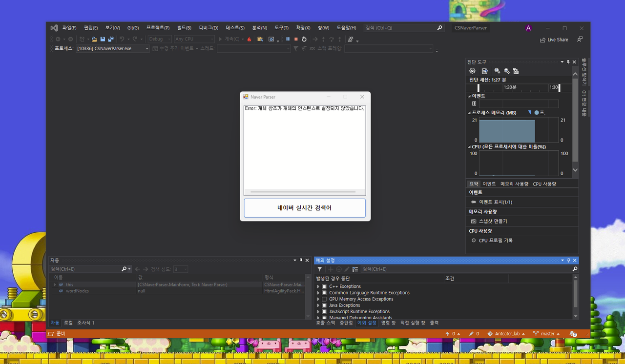Open the 디버그(D) menu
The image size is (625, 364).
tap(208, 28)
